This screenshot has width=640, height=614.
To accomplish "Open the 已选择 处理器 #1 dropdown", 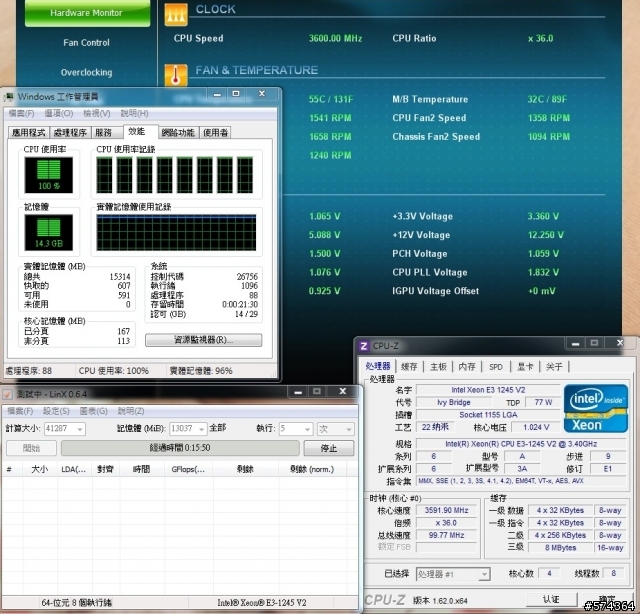I will click(453, 574).
